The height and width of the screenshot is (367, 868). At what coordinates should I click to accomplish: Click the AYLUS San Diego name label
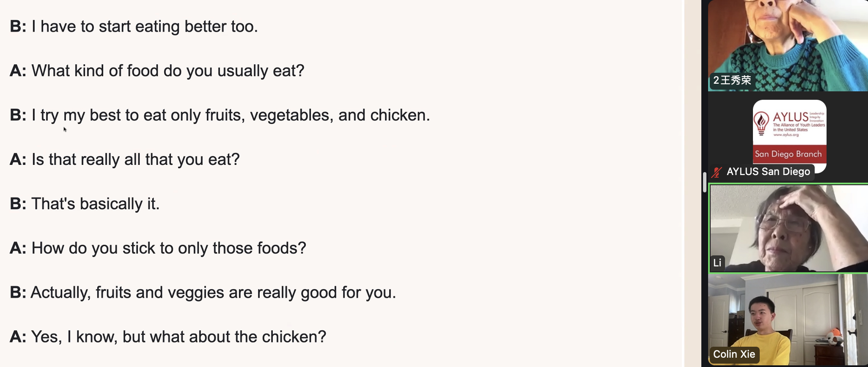(x=768, y=172)
